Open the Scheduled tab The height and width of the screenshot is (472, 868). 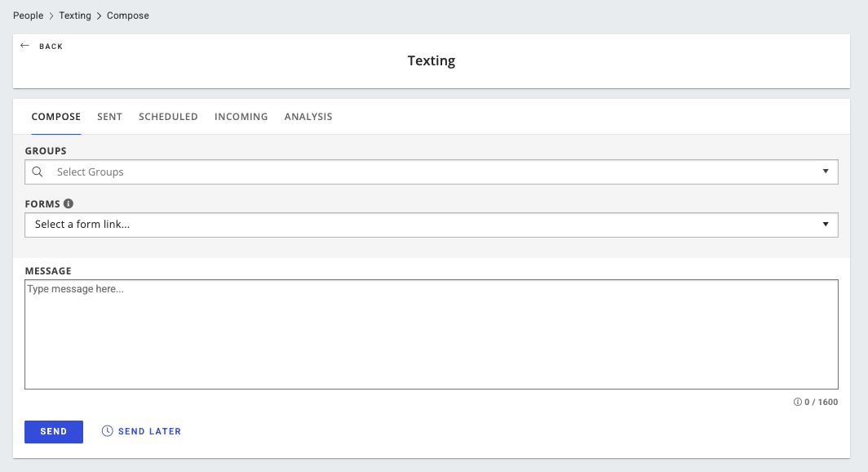pos(168,116)
